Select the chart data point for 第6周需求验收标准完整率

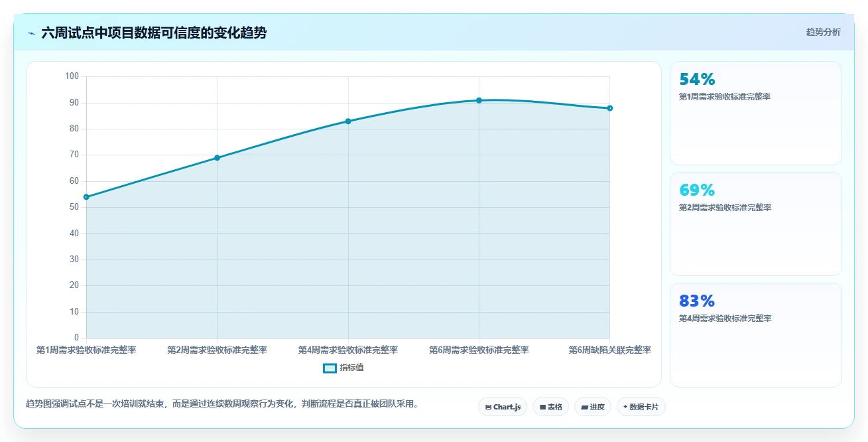(x=479, y=100)
